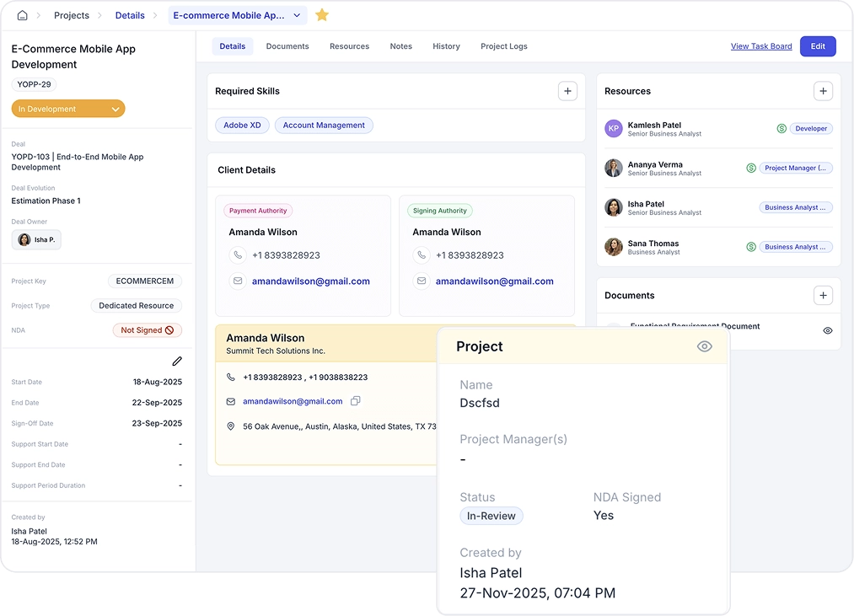Screen dimensions: 854x616
Task: Copy Amanda Wilson's email with copy icon
Action: pyautogui.click(x=355, y=401)
